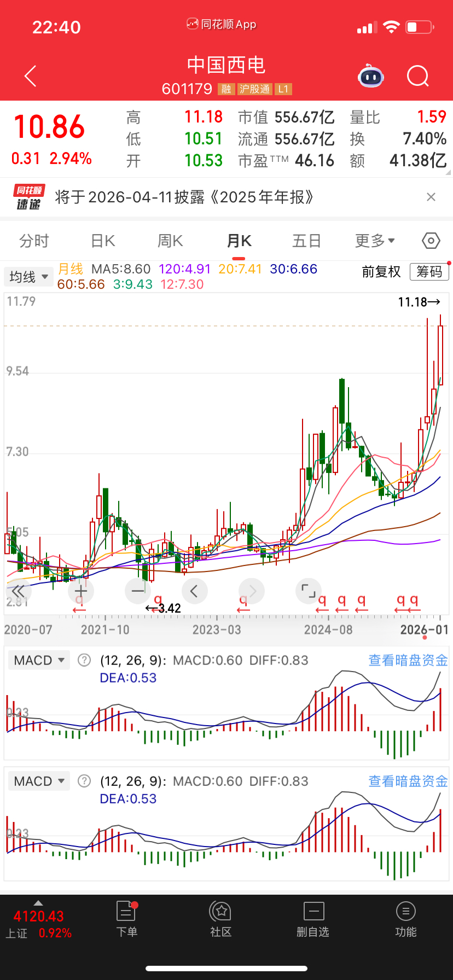The width and height of the screenshot is (453, 980).
Task: Open the AI robot assistant
Action: pyautogui.click(x=371, y=77)
